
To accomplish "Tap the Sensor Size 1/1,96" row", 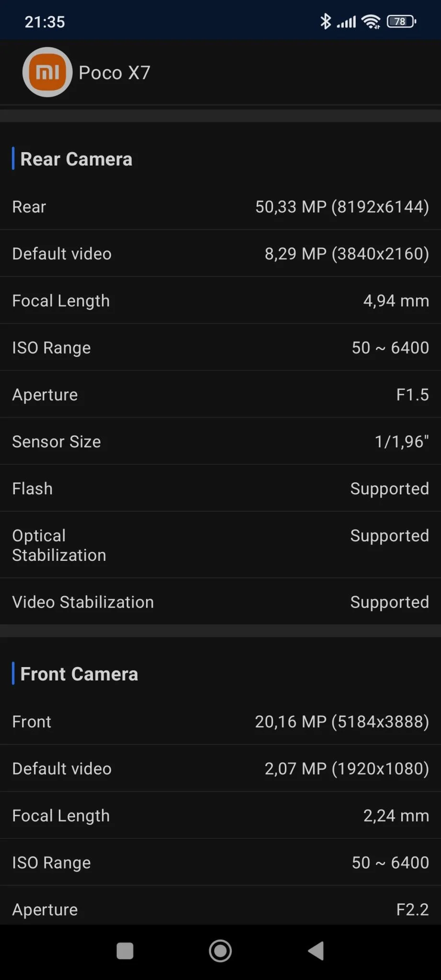I will (220, 442).
